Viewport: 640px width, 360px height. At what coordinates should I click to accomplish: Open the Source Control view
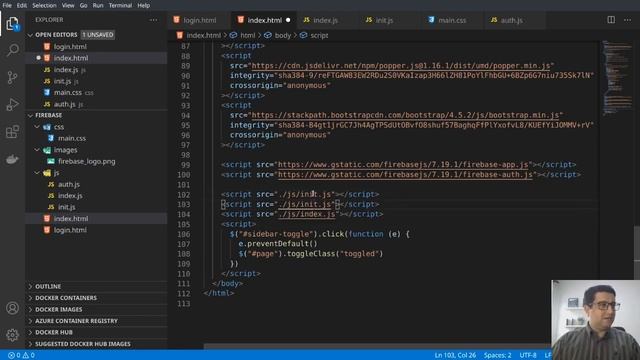coord(13,77)
